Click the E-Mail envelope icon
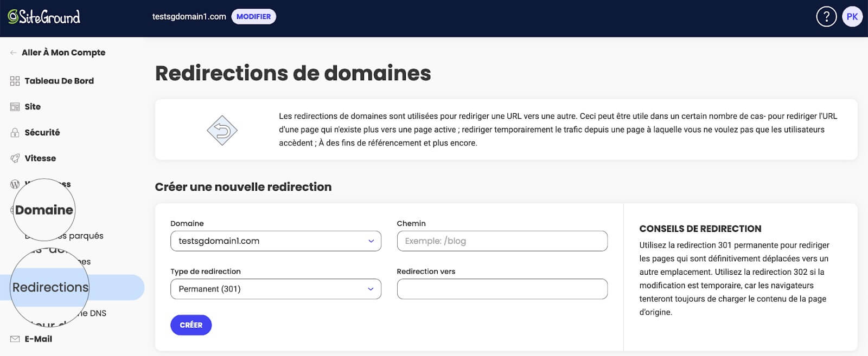 [x=15, y=339]
